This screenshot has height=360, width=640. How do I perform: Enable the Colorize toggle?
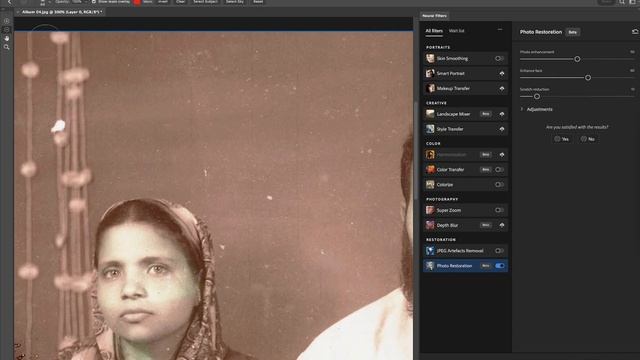coord(499,184)
